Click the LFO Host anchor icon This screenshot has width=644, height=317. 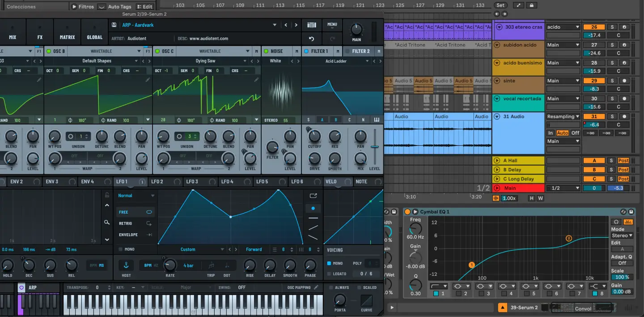126,266
